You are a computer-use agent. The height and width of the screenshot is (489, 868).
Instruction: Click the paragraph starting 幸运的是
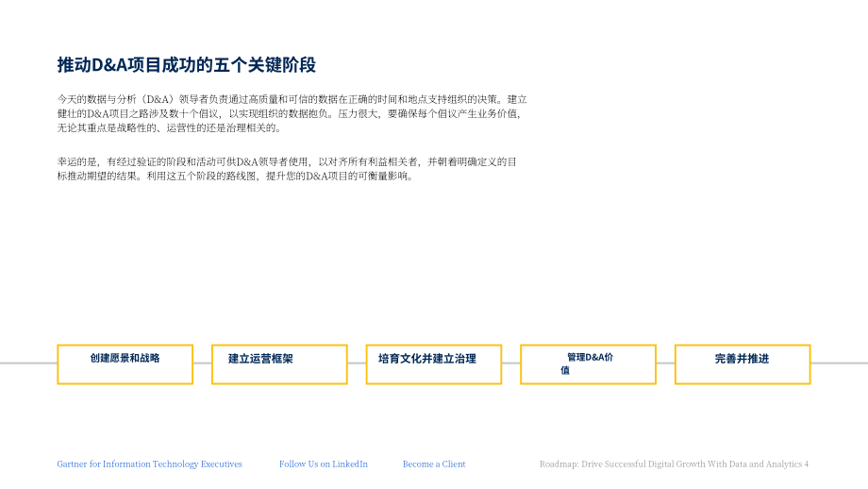287,169
